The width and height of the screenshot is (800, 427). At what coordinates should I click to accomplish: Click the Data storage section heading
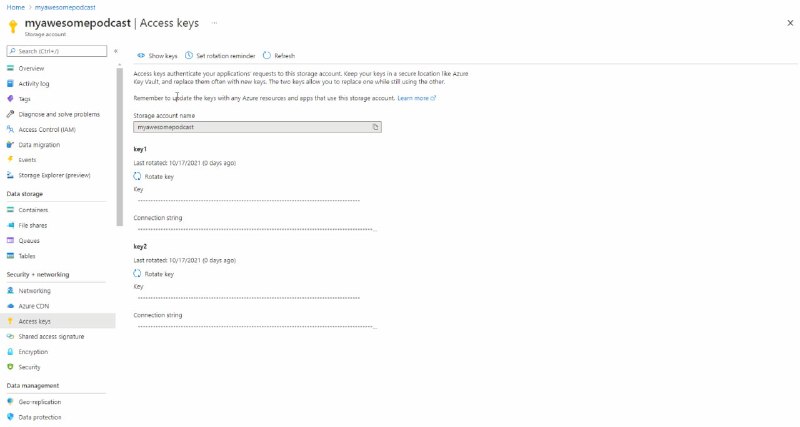[x=24, y=194]
